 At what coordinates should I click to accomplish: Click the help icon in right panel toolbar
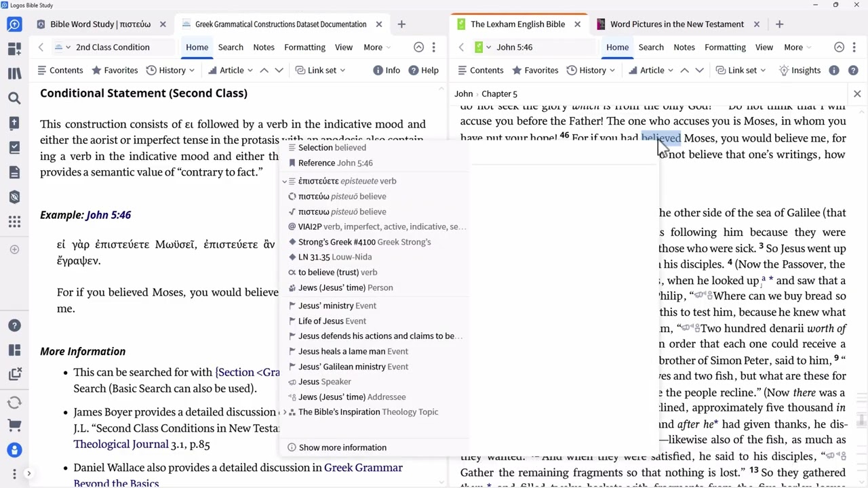(x=853, y=70)
